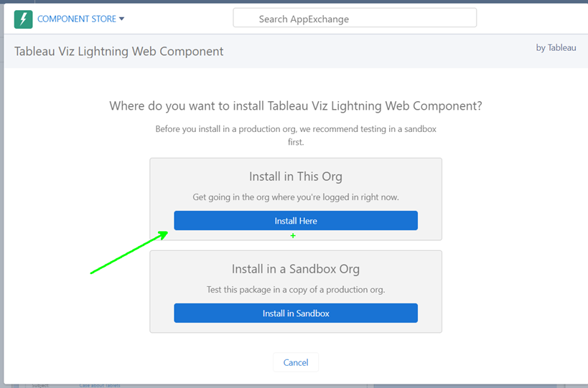Image resolution: width=588 pixels, height=388 pixels.
Task: Click the green lightning bolt logo
Action: pos(24,19)
